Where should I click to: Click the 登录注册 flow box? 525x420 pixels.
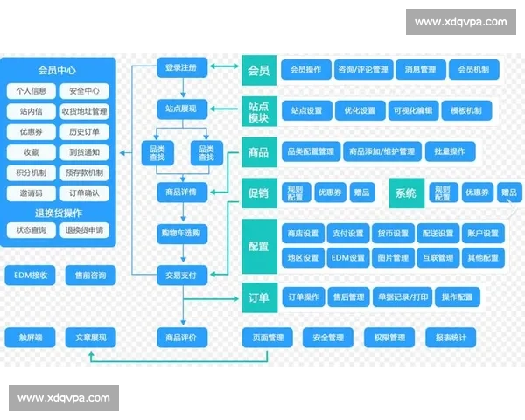tap(182, 68)
